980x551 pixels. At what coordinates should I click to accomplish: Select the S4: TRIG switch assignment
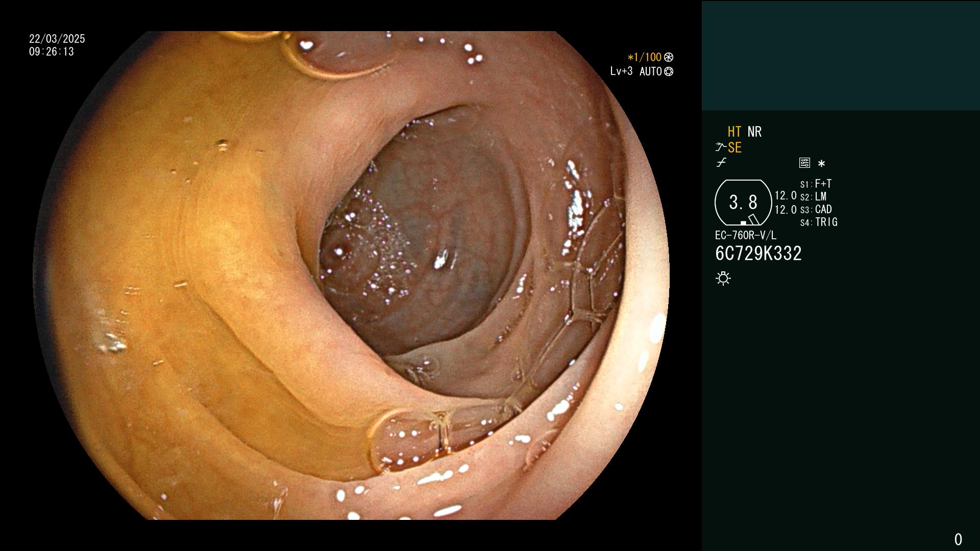click(x=819, y=222)
